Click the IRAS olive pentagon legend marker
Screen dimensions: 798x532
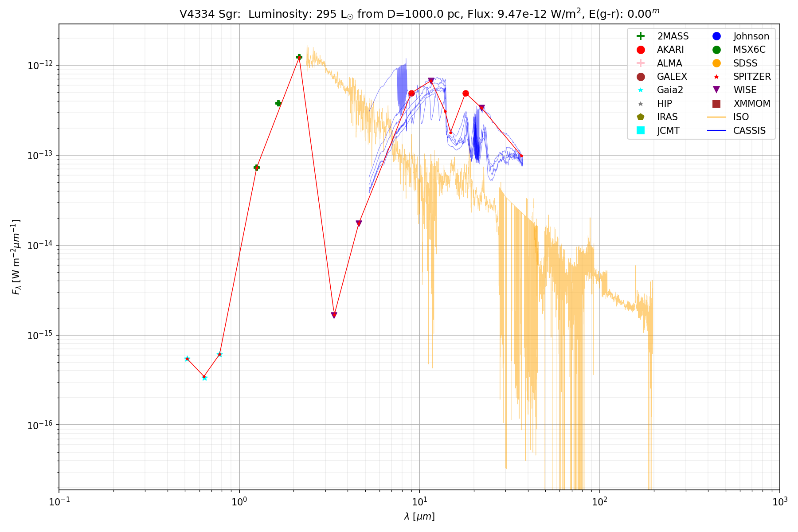point(640,117)
